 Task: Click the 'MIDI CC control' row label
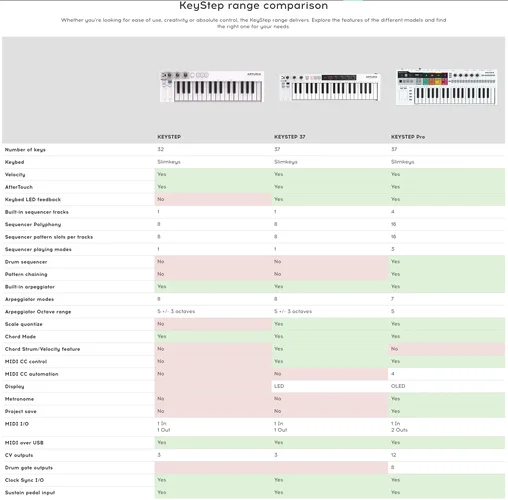[x=26, y=361]
